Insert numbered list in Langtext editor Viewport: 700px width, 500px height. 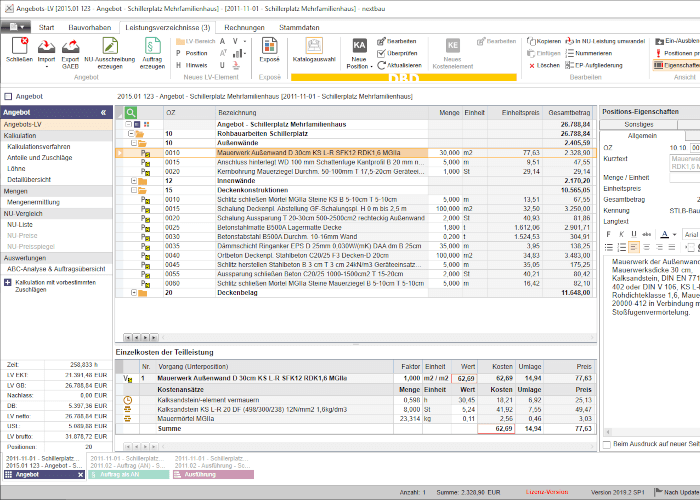(x=621, y=247)
